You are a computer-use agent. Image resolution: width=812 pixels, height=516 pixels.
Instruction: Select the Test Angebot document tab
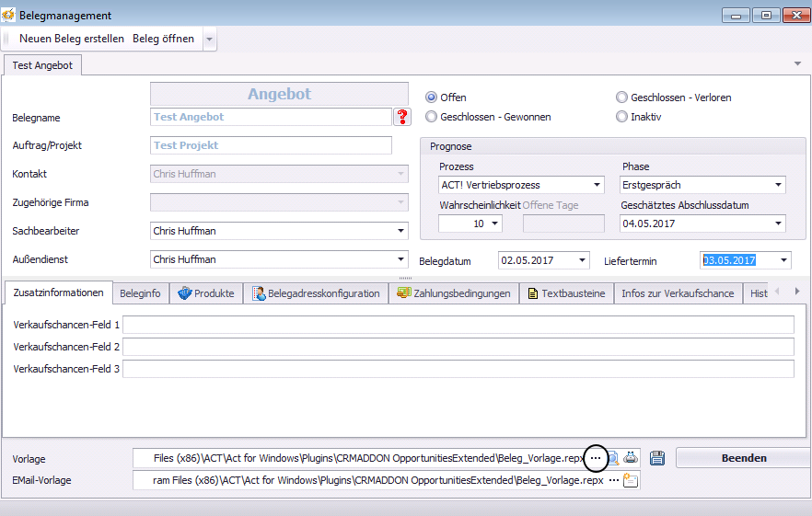(x=42, y=65)
